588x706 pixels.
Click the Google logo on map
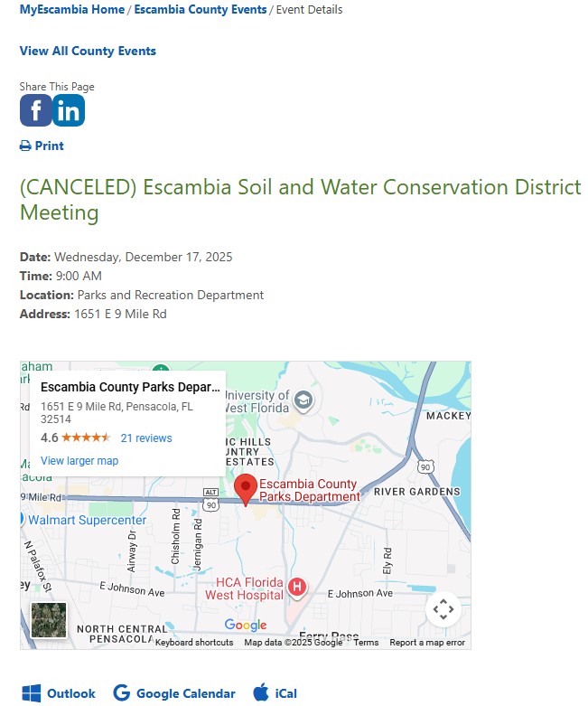(x=246, y=626)
